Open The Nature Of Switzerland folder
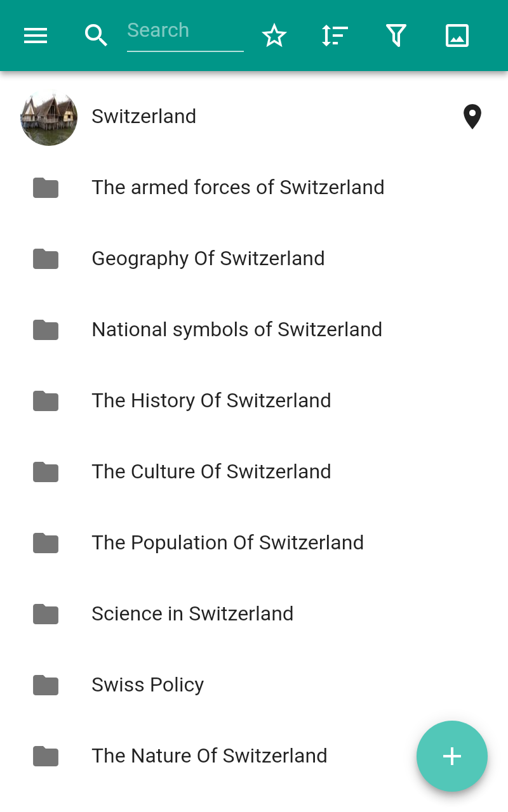The width and height of the screenshot is (508, 812). pyautogui.click(x=209, y=756)
